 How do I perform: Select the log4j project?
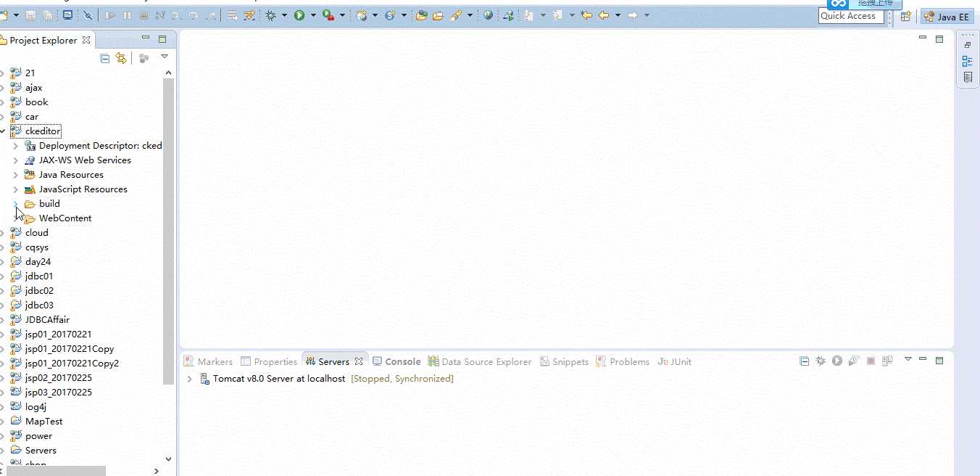[x=36, y=407]
